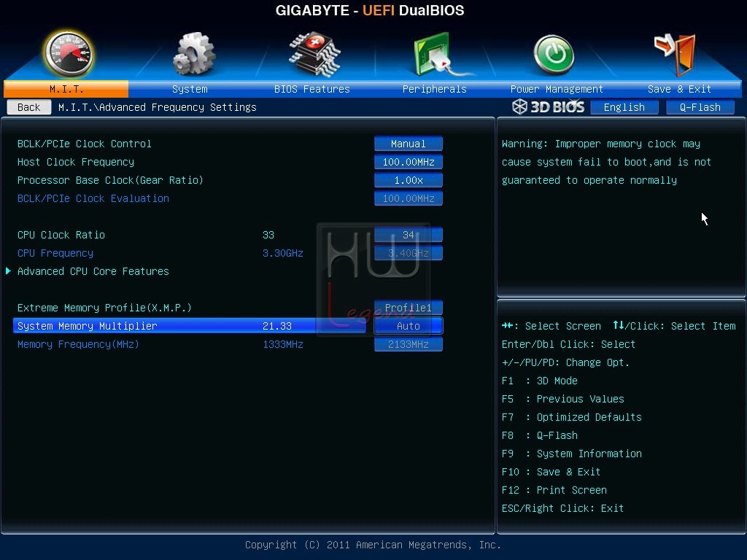Image resolution: width=747 pixels, height=560 pixels.
Task: Click the Power Management green power icon
Action: [554, 54]
